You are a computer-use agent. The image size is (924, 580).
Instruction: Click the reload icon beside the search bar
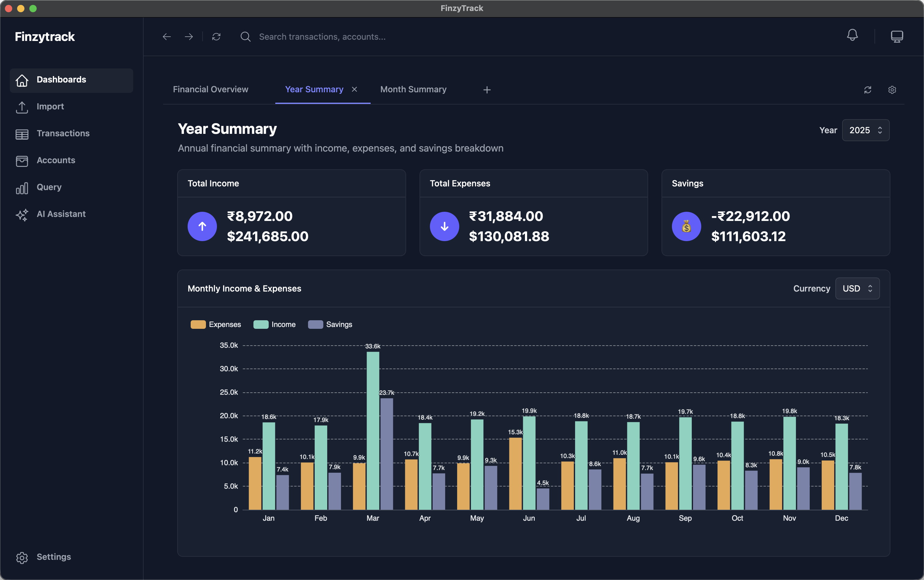click(x=216, y=37)
